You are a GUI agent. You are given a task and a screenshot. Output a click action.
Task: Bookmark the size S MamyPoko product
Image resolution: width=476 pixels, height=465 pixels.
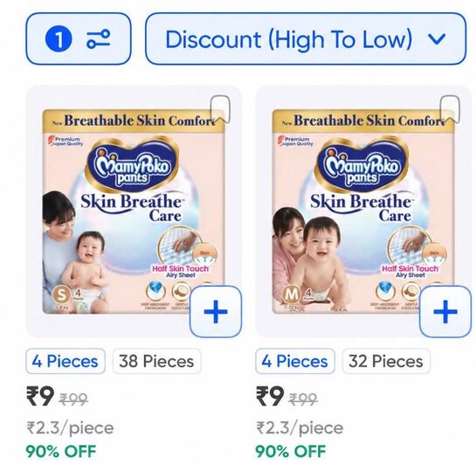220,109
